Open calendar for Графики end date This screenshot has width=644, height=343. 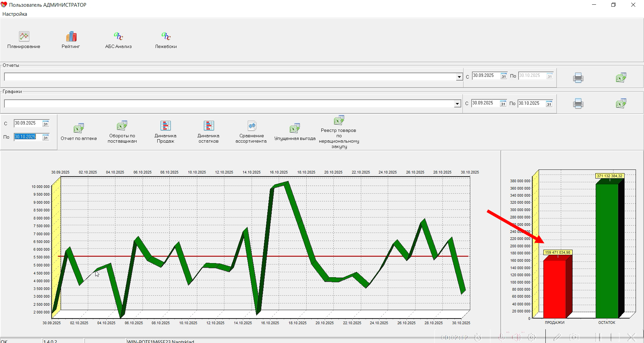pos(549,104)
